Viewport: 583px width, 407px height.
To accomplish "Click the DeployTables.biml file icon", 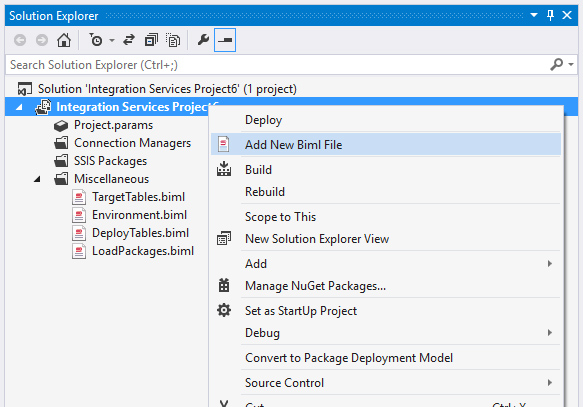I will point(79,233).
